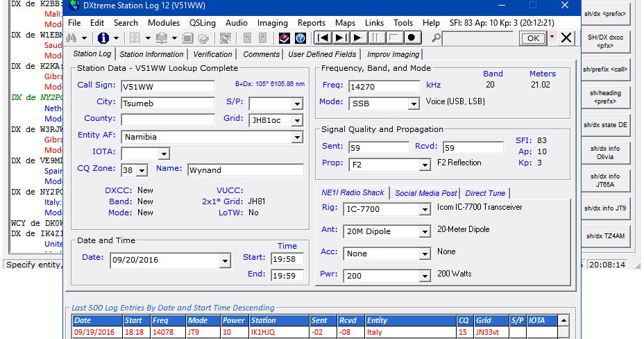644x339 pixels.
Task: Click the blue question mark help icon
Action: point(300,38)
